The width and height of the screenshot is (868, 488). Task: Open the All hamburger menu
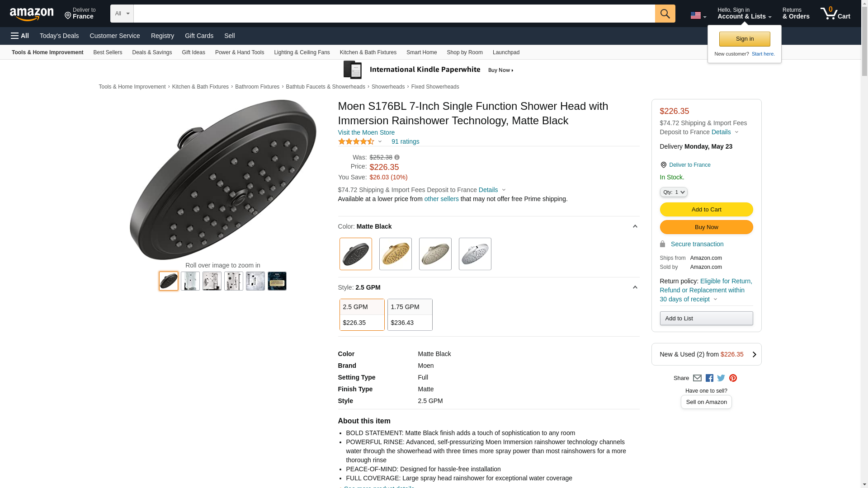pos(20,36)
